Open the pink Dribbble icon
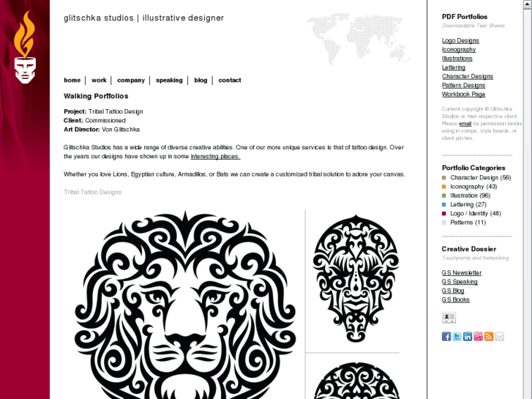The height and width of the screenshot is (399, 532). coord(478,336)
